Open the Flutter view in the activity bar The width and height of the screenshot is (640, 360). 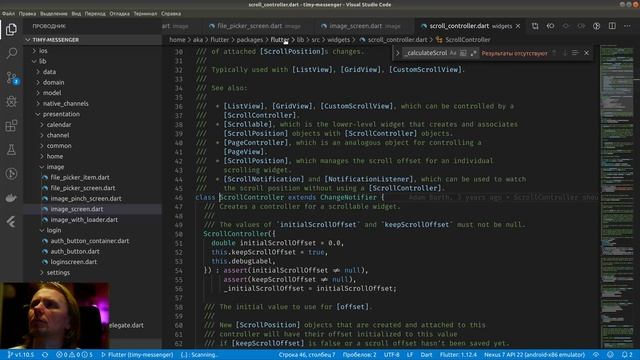click(x=11, y=222)
